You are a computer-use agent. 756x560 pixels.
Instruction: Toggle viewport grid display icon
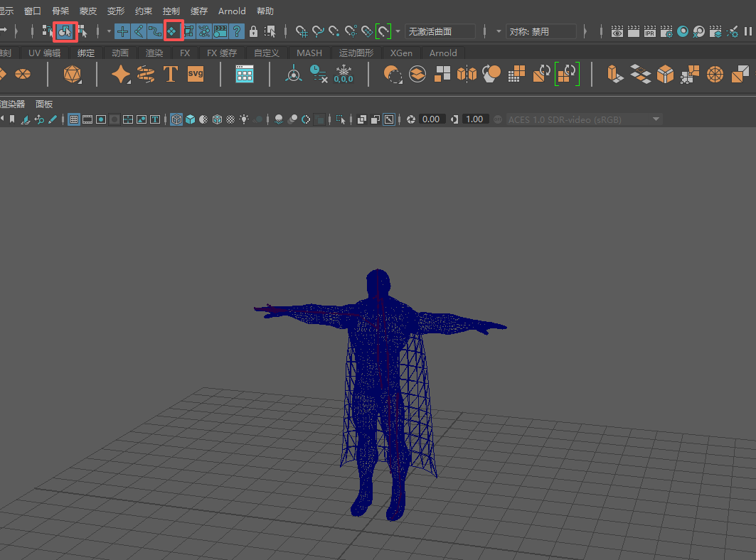point(74,119)
